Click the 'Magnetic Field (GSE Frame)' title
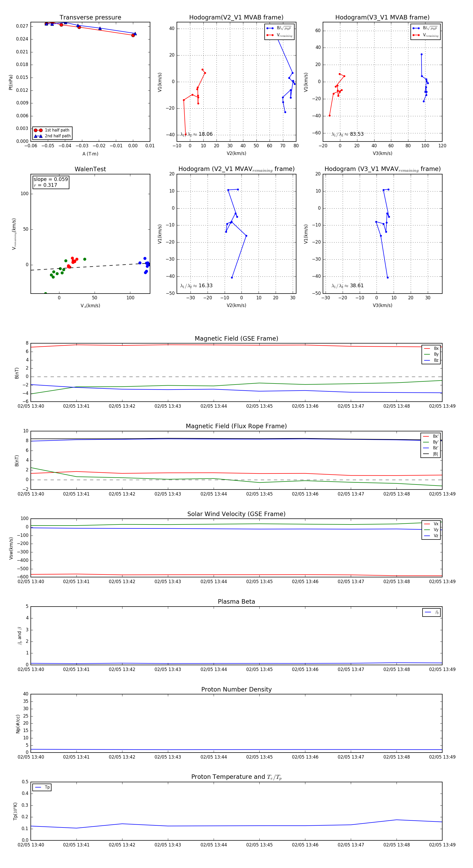Viewport: 473px width, 868px height. point(236,339)
